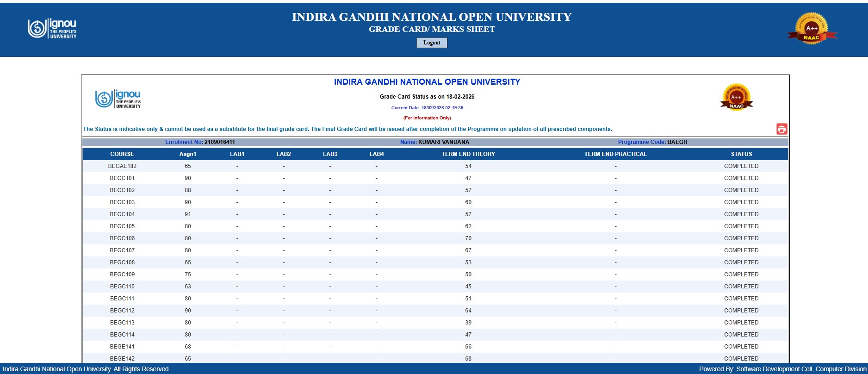868x374 pixels.
Task: Click course code BEGC102
Action: tap(122, 190)
